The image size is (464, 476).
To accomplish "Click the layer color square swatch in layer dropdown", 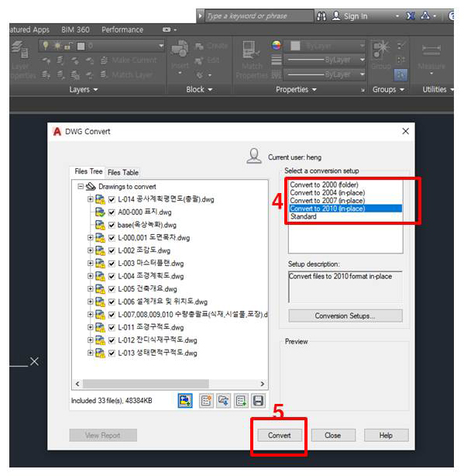I will pos(81,47).
